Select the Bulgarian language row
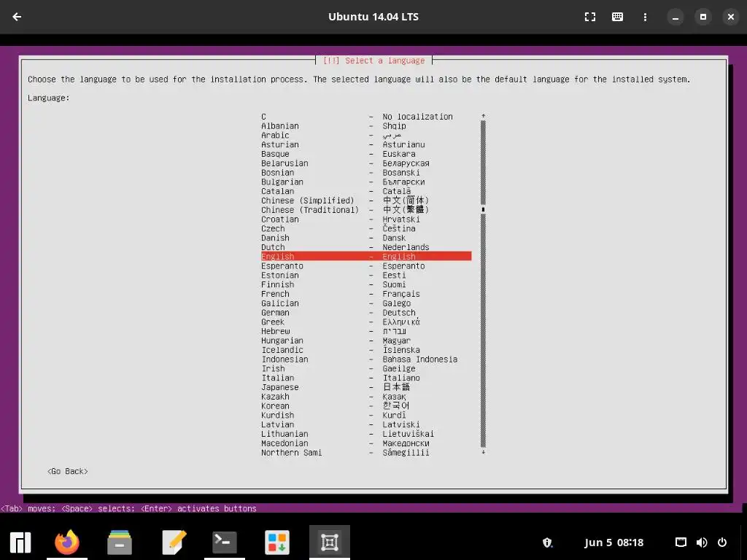747x560 pixels. (x=366, y=182)
